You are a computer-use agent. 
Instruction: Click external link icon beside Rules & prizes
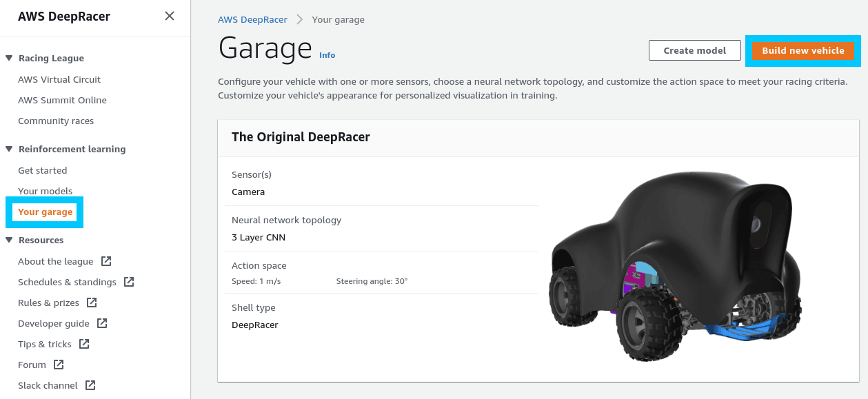(x=92, y=303)
